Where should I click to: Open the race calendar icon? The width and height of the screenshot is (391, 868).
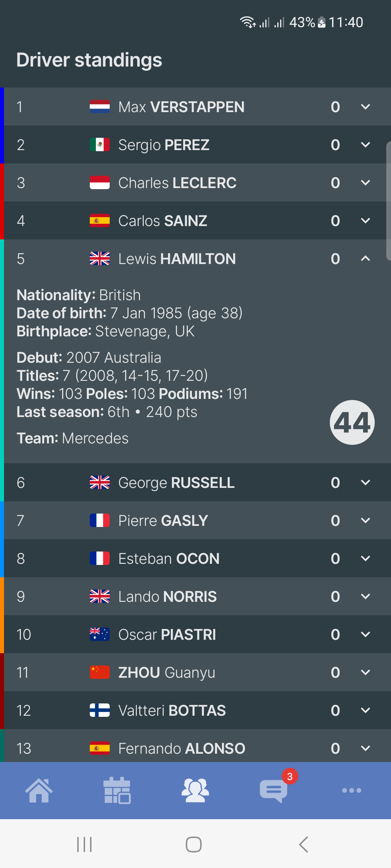click(117, 790)
